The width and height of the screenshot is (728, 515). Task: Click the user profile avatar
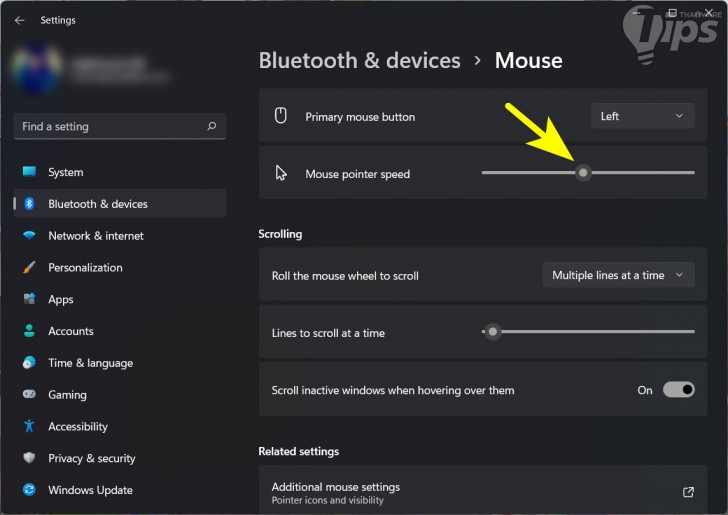[37, 69]
